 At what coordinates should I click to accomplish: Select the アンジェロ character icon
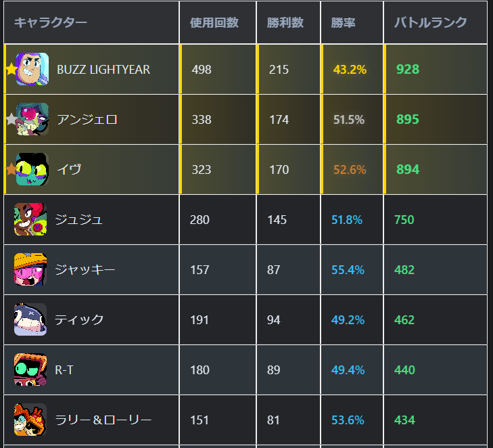coord(32,119)
